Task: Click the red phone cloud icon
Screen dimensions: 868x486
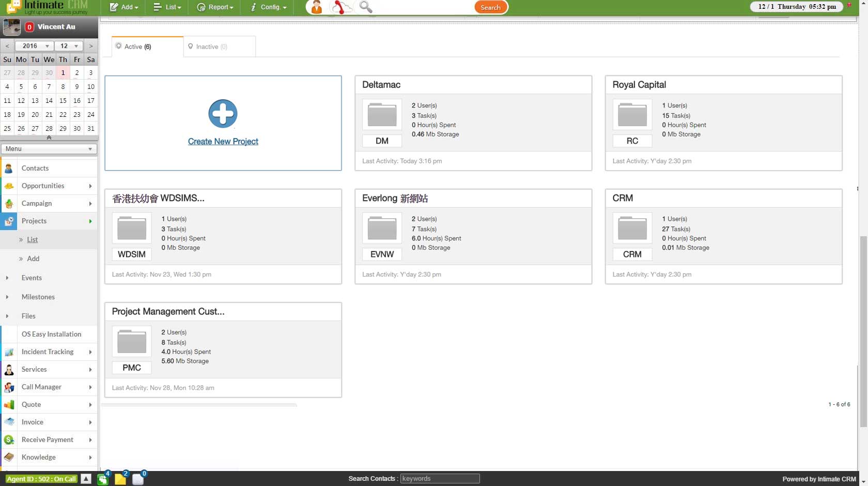Action: click(342, 7)
